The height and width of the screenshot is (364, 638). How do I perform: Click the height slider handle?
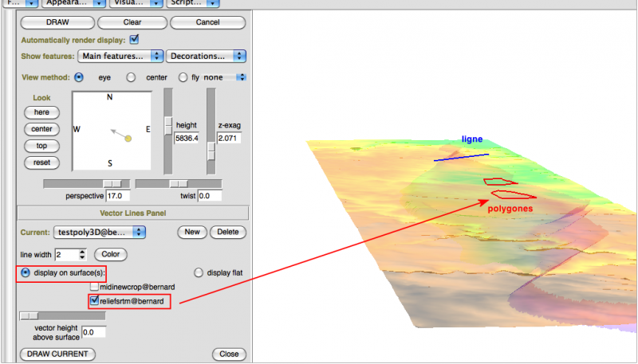click(168, 126)
